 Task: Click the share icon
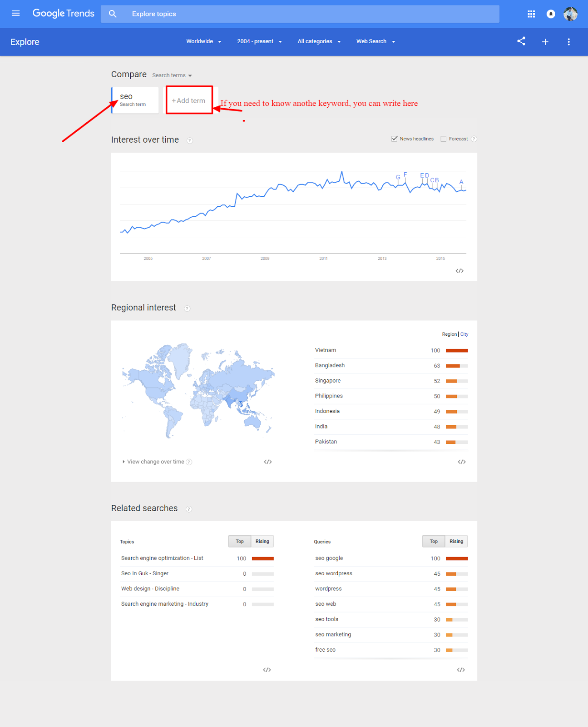tap(521, 41)
